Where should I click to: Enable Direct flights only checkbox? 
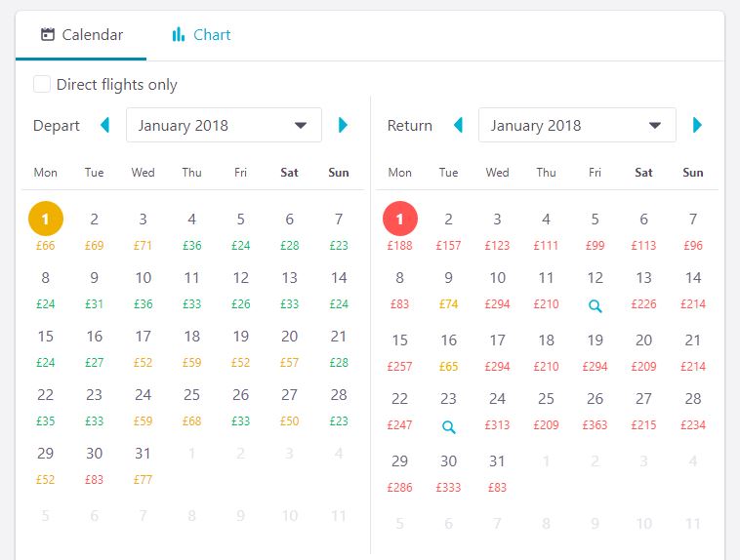[x=42, y=84]
